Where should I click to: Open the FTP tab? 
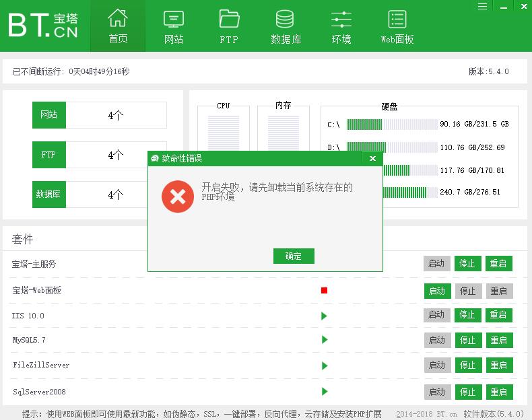pos(229,26)
